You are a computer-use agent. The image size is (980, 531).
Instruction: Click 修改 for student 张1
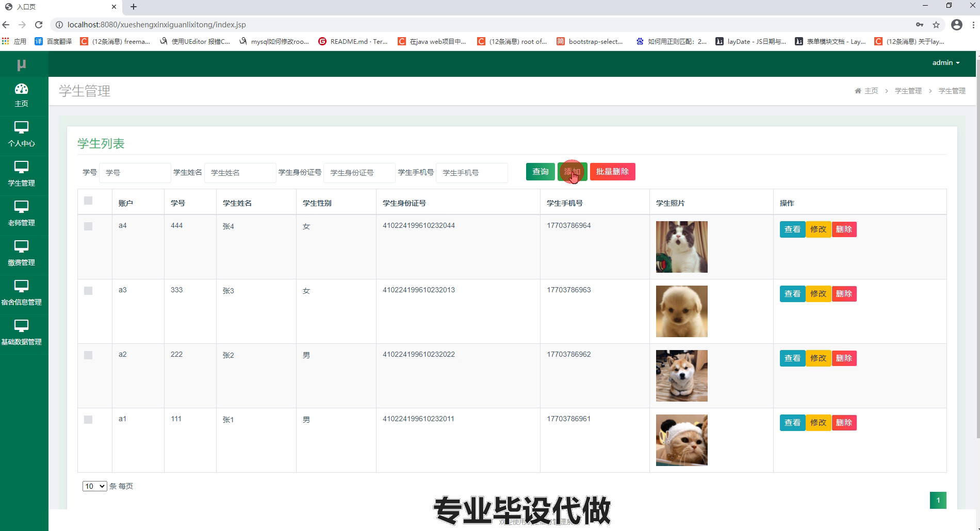(818, 423)
